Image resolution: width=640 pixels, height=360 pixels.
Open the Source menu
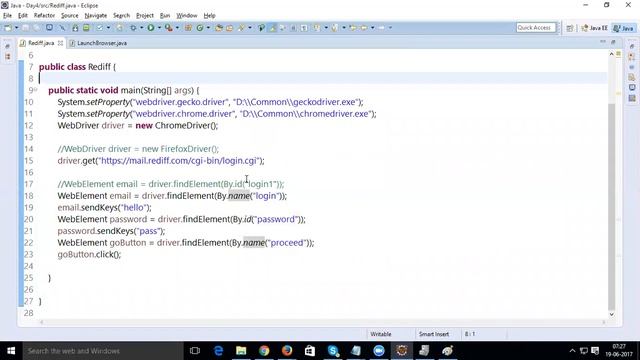69,16
